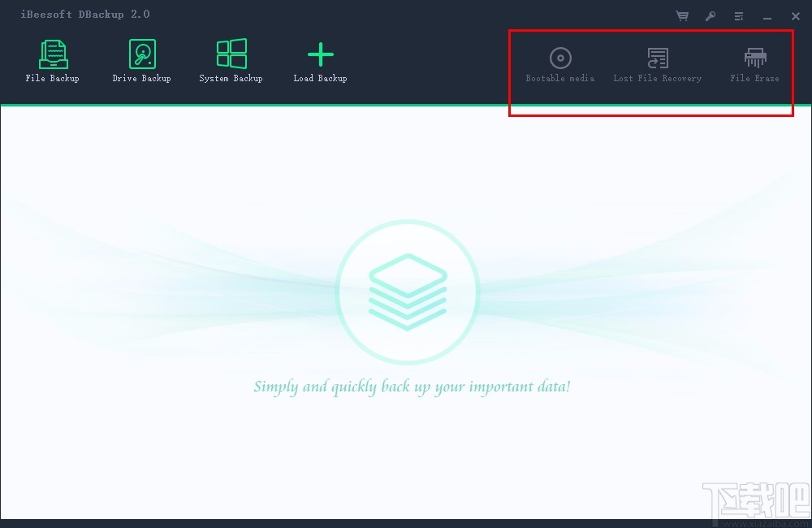Start a System Backup

click(231, 61)
